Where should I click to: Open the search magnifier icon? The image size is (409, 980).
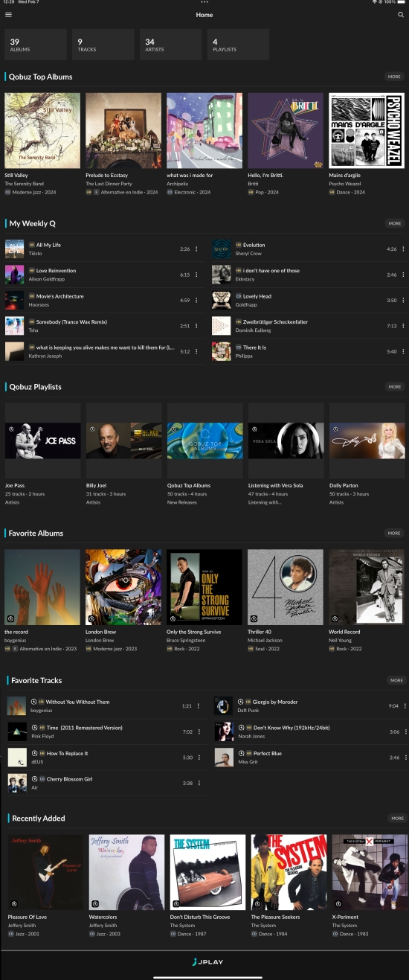(401, 15)
